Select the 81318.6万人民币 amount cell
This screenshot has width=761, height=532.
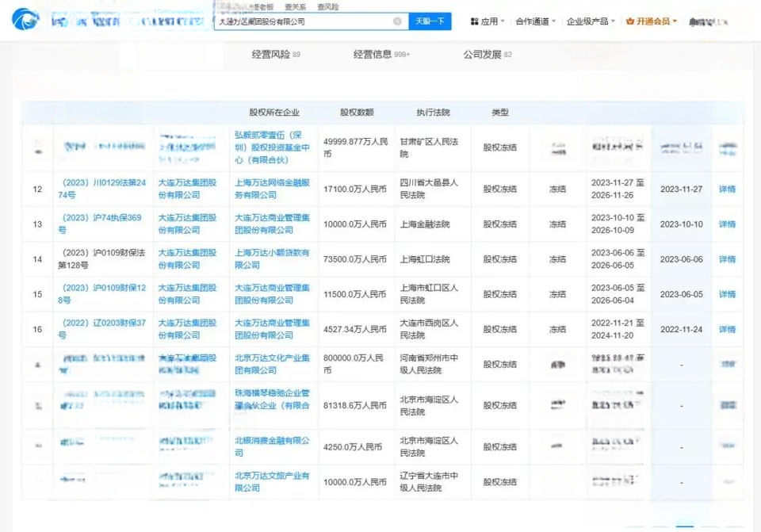pos(355,405)
